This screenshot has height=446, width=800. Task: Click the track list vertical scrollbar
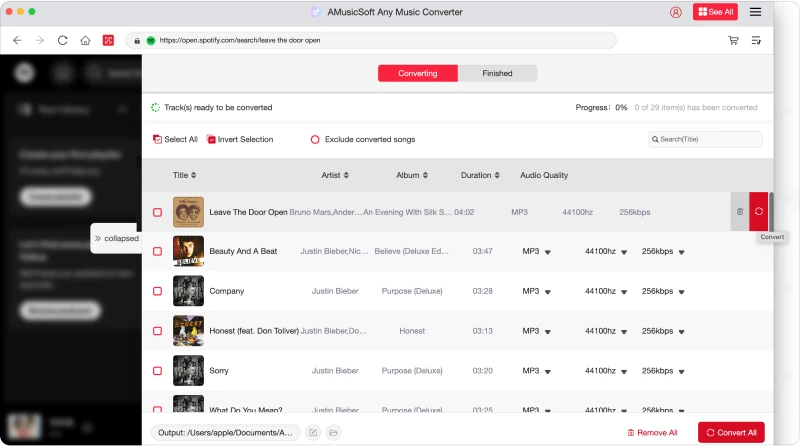771,212
